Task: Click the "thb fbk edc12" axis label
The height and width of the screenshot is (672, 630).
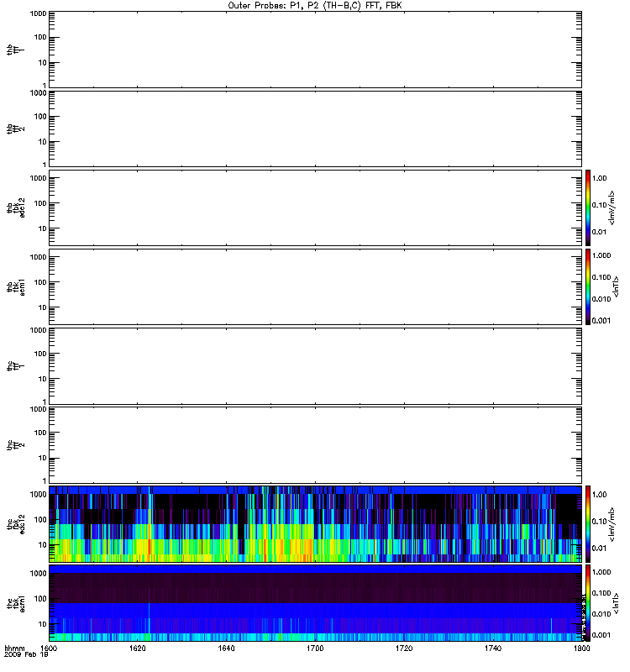Action: tap(15, 207)
